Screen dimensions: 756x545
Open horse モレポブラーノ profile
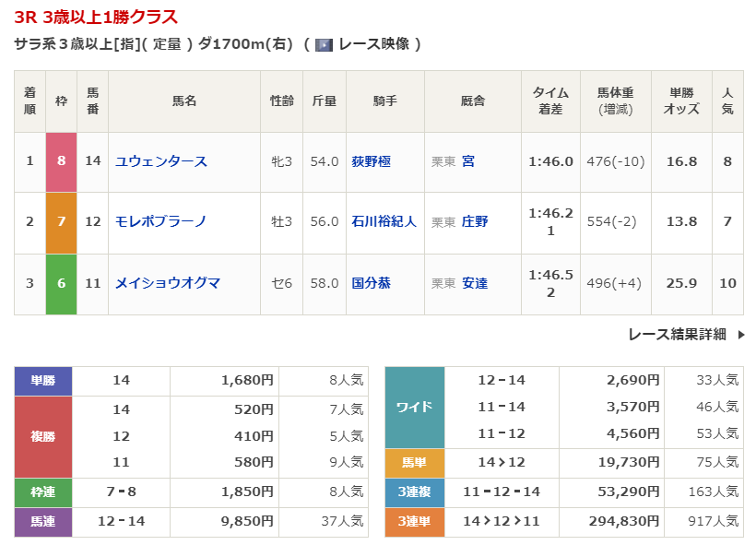[160, 221]
